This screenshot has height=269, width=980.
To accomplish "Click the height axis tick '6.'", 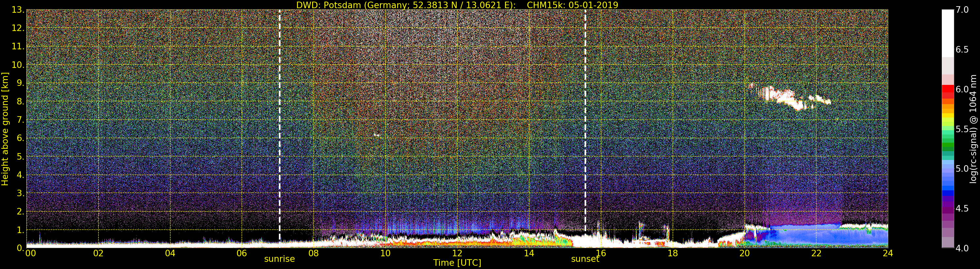I will (20, 138).
